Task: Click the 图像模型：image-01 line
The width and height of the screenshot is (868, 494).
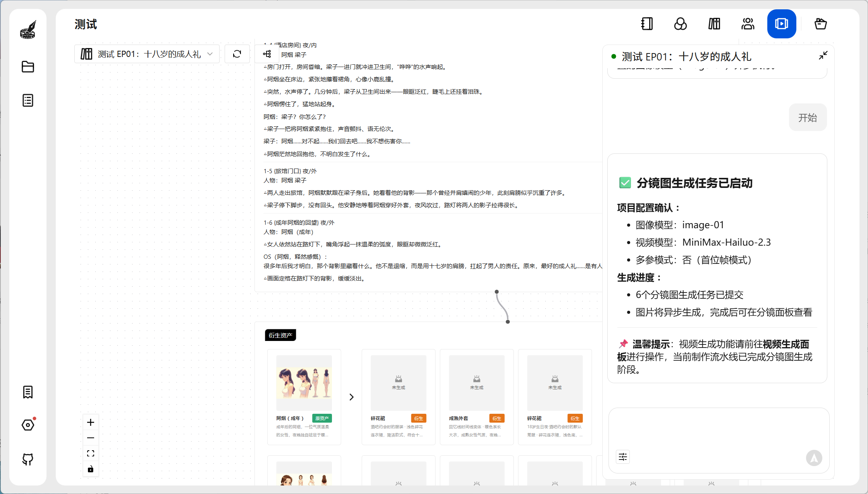Action: (680, 225)
